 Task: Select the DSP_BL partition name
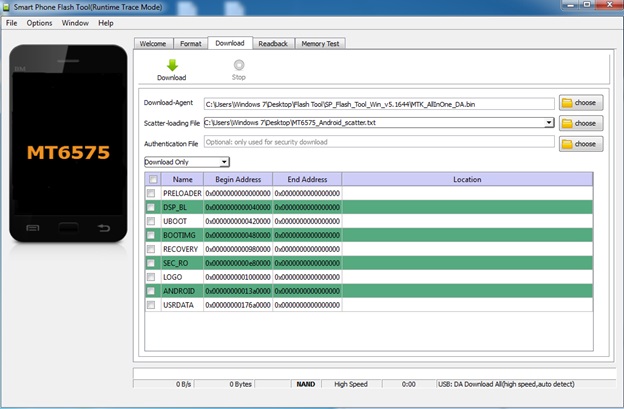click(x=175, y=207)
